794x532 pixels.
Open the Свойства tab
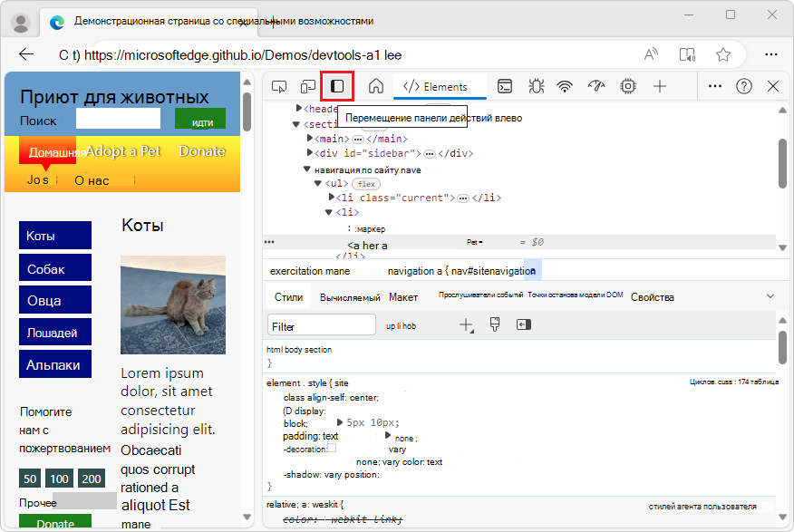(653, 297)
